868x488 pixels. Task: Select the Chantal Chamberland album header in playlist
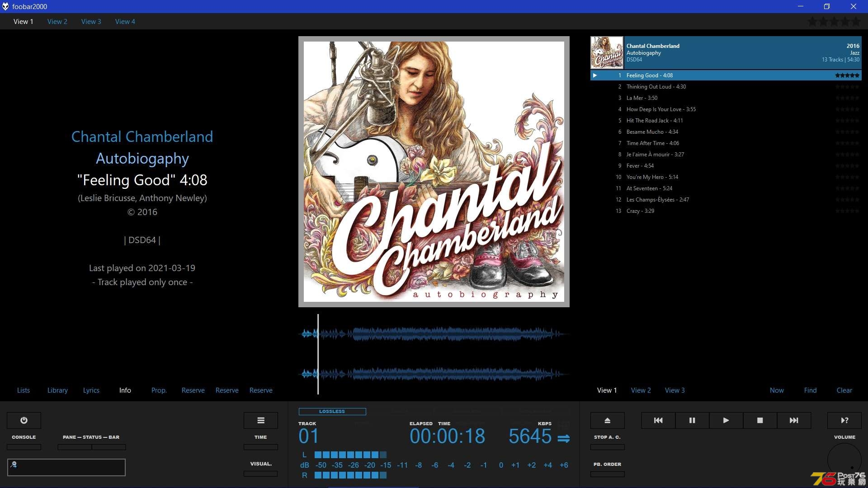pos(726,52)
